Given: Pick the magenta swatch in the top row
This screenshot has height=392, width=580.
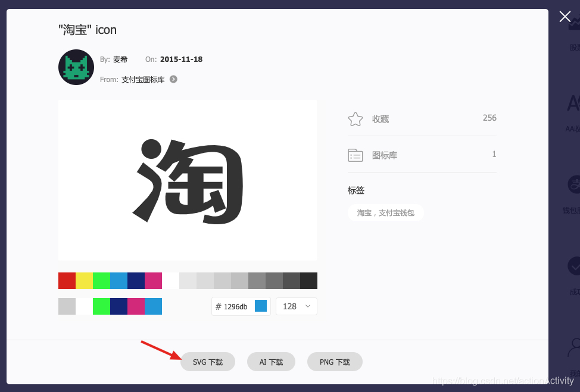Looking at the screenshot, I should pos(153,281).
